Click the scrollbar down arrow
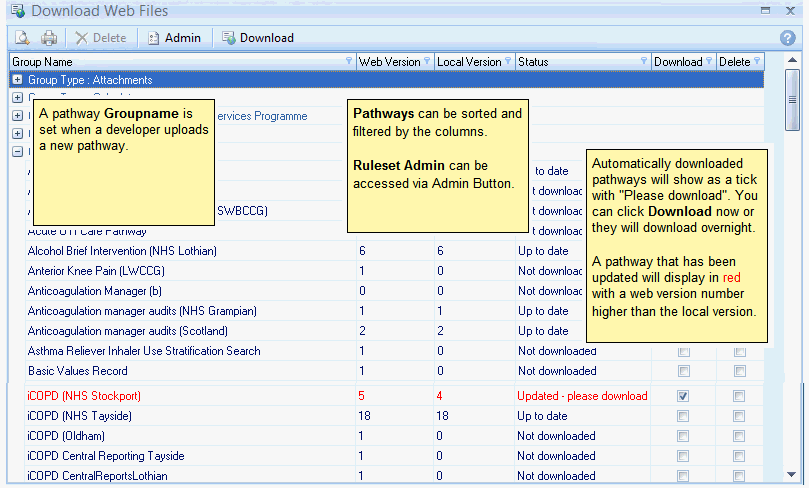 [x=792, y=476]
